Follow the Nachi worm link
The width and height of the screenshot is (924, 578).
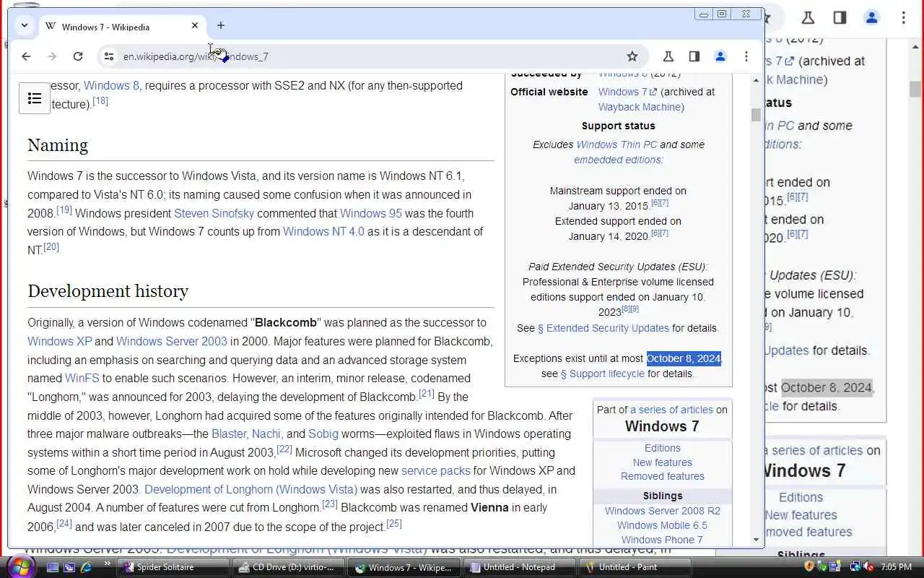tap(266, 433)
